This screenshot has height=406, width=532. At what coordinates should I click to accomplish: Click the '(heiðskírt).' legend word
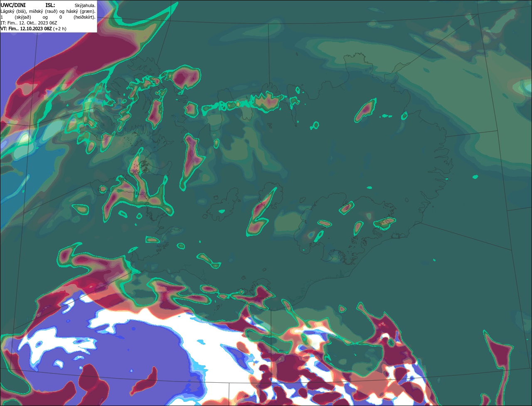click(x=85, y=17)
